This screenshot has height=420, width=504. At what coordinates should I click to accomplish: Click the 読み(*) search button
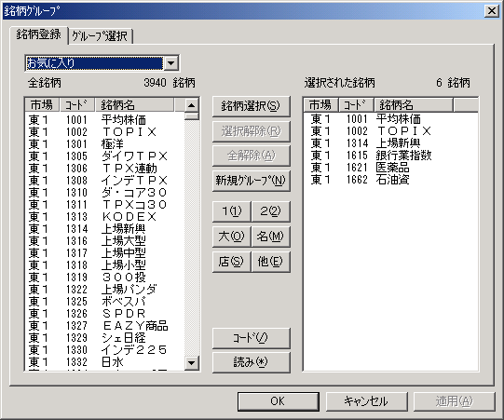[251, 362]
